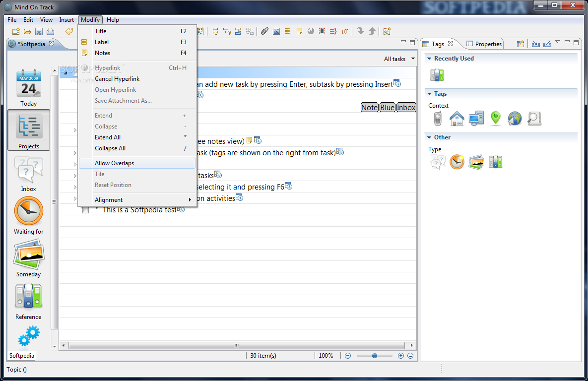This screenshot has width=588, height=381.
Task: Click the Save floppy disk icon
Action: [x=39, y=31]
